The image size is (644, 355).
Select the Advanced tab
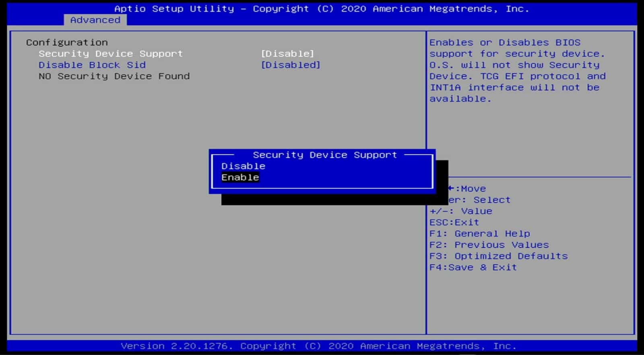pyautogui.click(x=95, y=20)
